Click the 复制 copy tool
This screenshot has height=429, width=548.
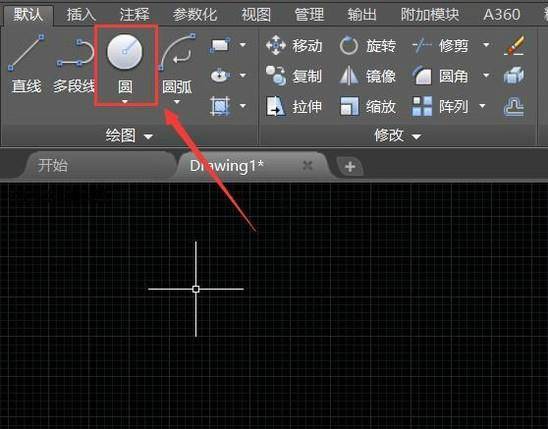pyautogui.click(x=294, y=76)
